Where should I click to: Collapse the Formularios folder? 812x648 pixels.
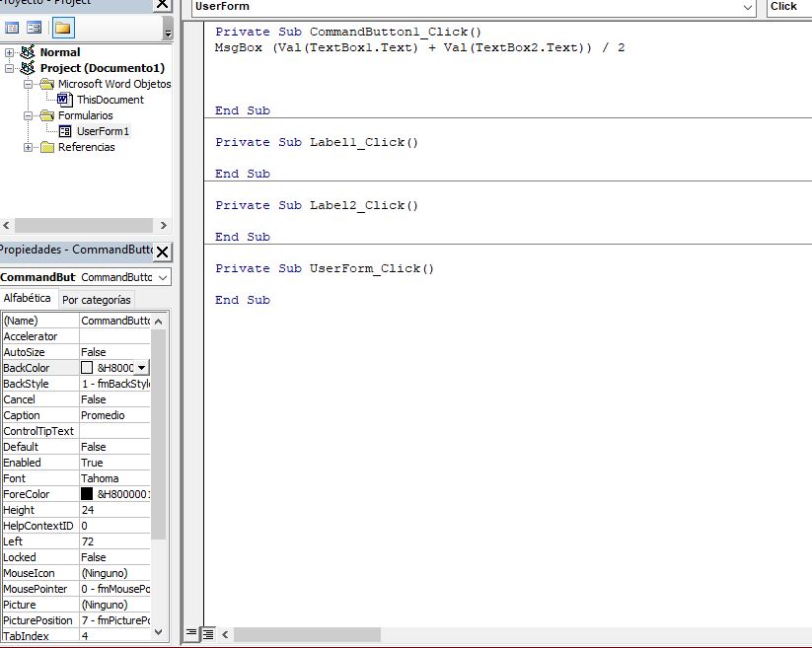30,115
